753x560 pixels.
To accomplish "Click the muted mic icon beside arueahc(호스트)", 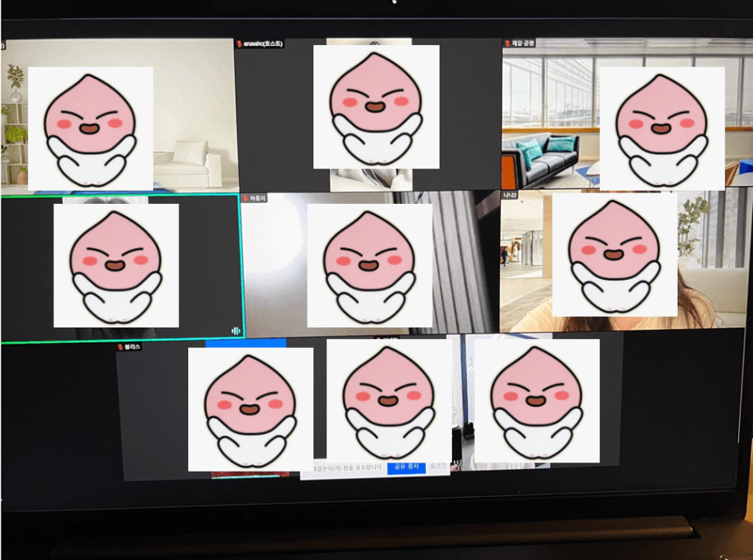I will 239,43.
